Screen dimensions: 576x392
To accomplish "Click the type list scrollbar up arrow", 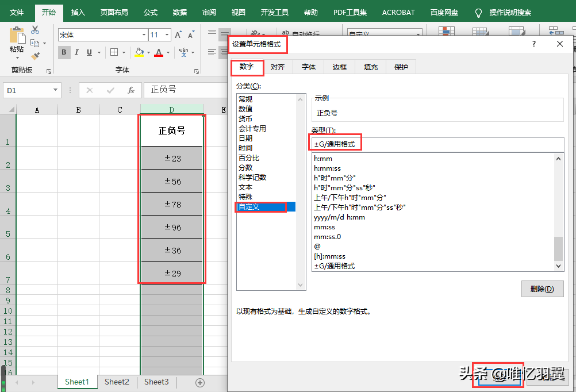I will coord(558,159).
